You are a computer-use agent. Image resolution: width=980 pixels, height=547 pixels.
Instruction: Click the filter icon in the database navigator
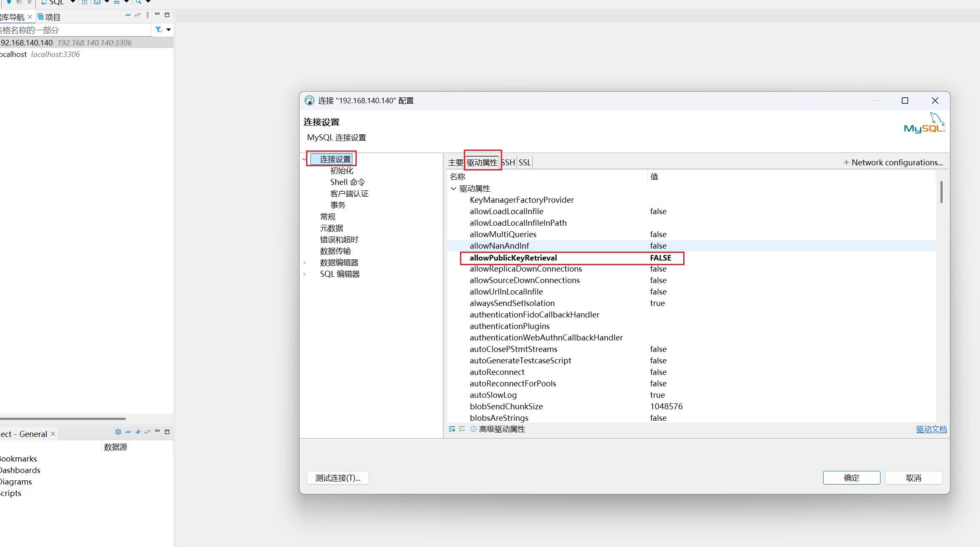158,30
